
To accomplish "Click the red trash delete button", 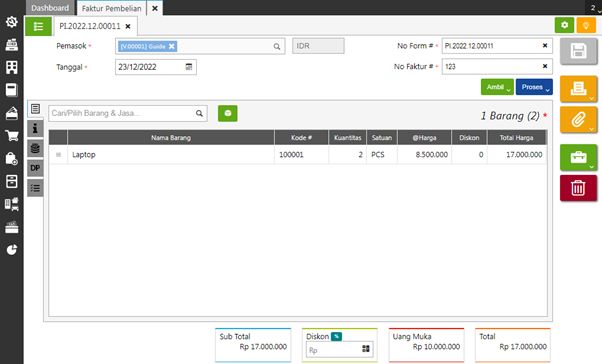I will [x=578, y=188].
